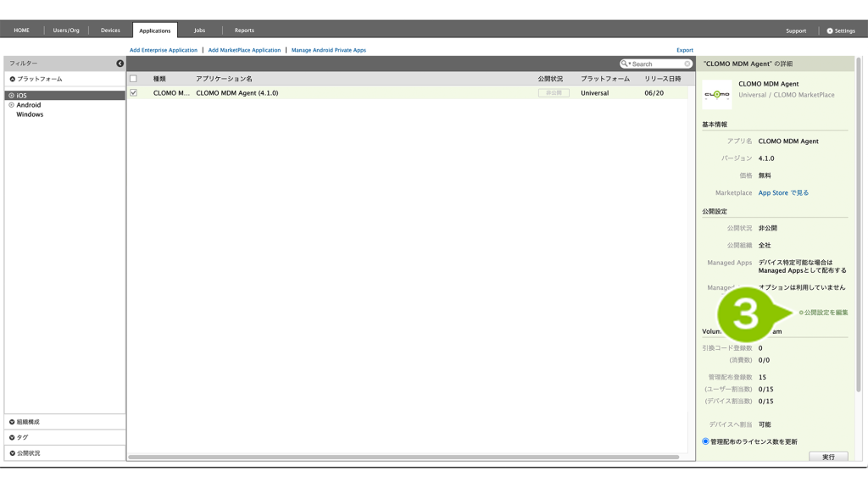Switch to the Reports tab
The image size is (868, 488).
click(244, 30)
